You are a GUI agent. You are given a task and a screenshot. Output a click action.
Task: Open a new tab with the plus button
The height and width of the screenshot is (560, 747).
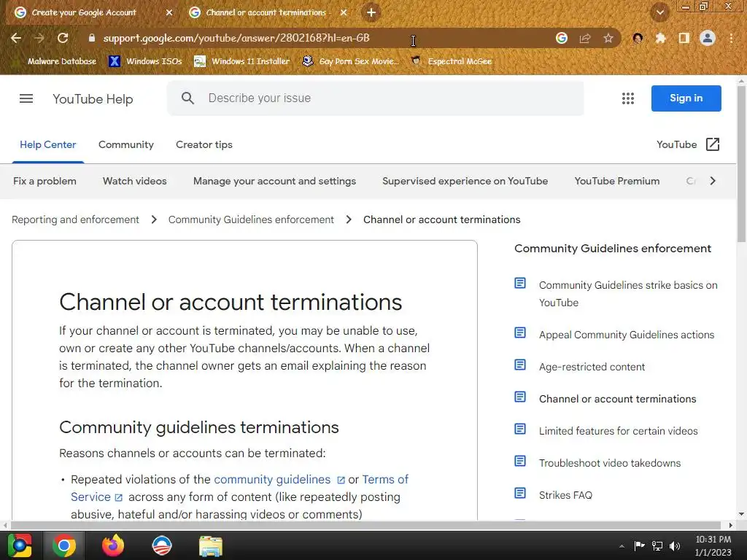pyautogui.click(x=371, y=12)
